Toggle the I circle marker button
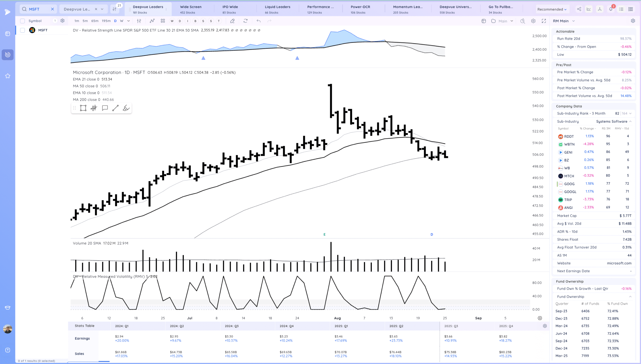The width and height of the screenshot is (641, 364). click(x=188, y=21)
